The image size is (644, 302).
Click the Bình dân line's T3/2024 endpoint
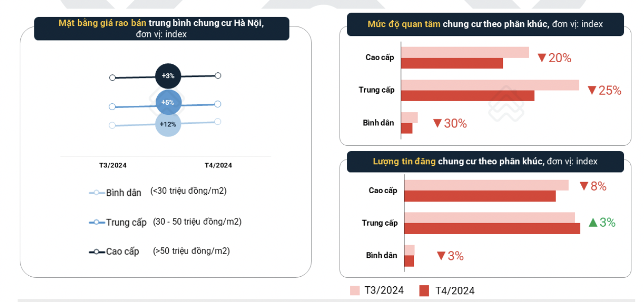[112, 125]
